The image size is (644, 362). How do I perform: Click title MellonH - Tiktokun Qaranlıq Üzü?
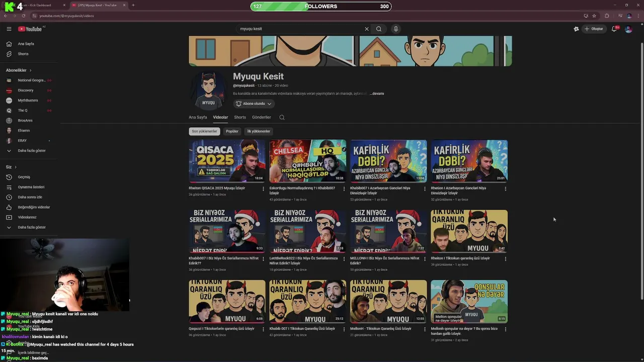coord(381,329)
